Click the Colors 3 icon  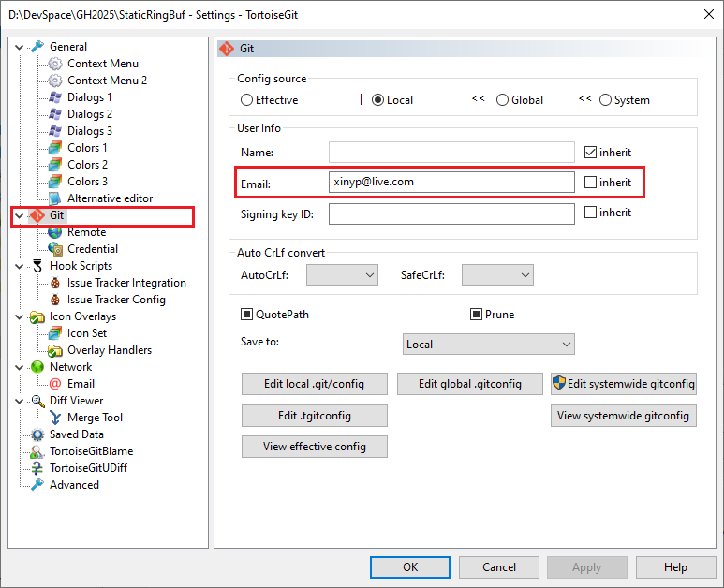point(55,182)
